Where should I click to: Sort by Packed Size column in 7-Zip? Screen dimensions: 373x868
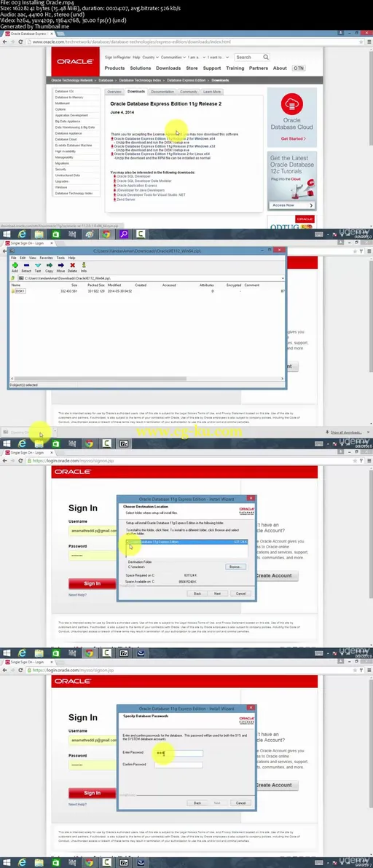98,285
